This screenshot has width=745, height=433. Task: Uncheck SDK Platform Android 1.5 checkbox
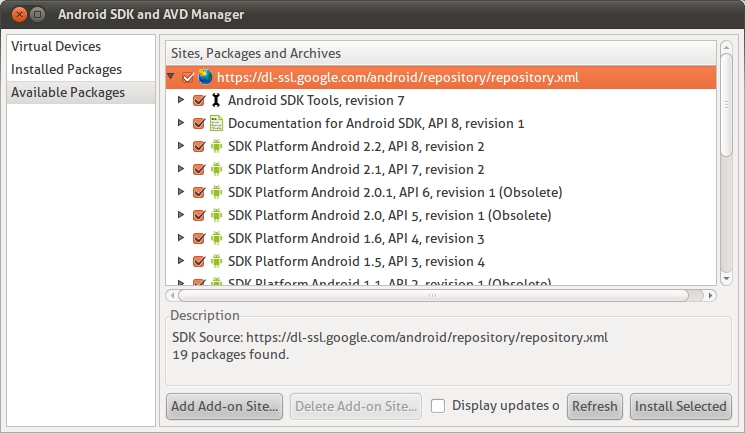[x=199, y=261]
